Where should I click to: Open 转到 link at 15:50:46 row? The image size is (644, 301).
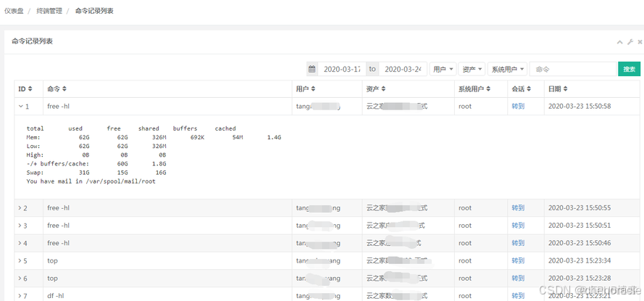pyautogui.click(x=518, y=243)
